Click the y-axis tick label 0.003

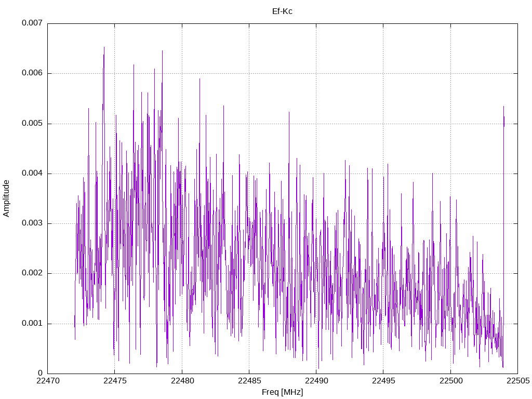[32, 223]
